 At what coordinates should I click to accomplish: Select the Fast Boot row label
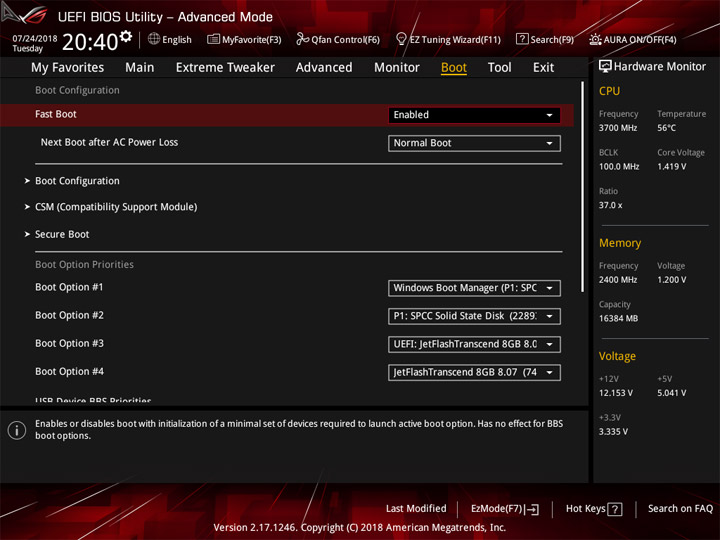(x=56, y=114)
